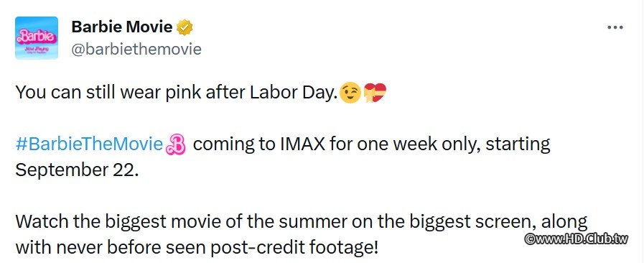Open the #BarbieTheMovie hashtag link
Viewport: 644px width, 263px height.
89,144
